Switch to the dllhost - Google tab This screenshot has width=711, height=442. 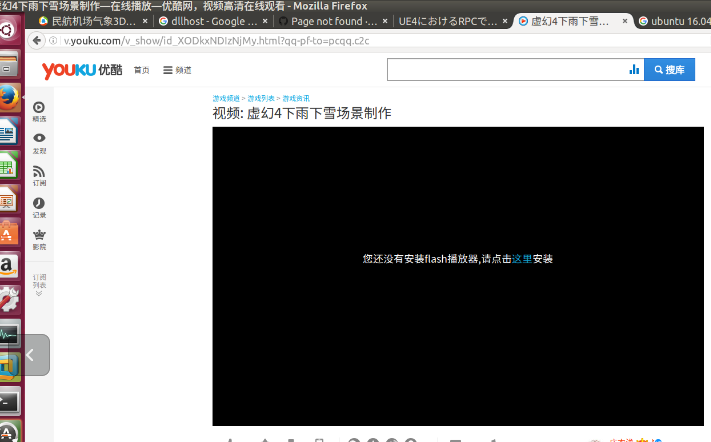coord(214,21)
